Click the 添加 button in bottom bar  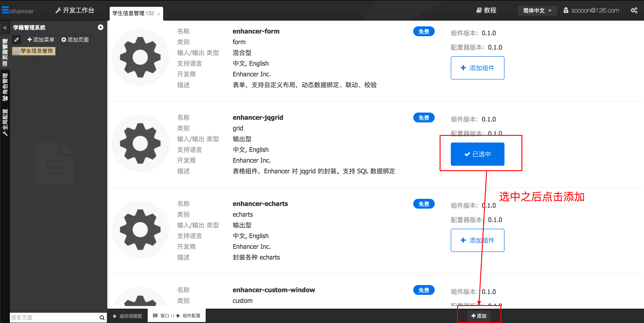tap(479, 316)
